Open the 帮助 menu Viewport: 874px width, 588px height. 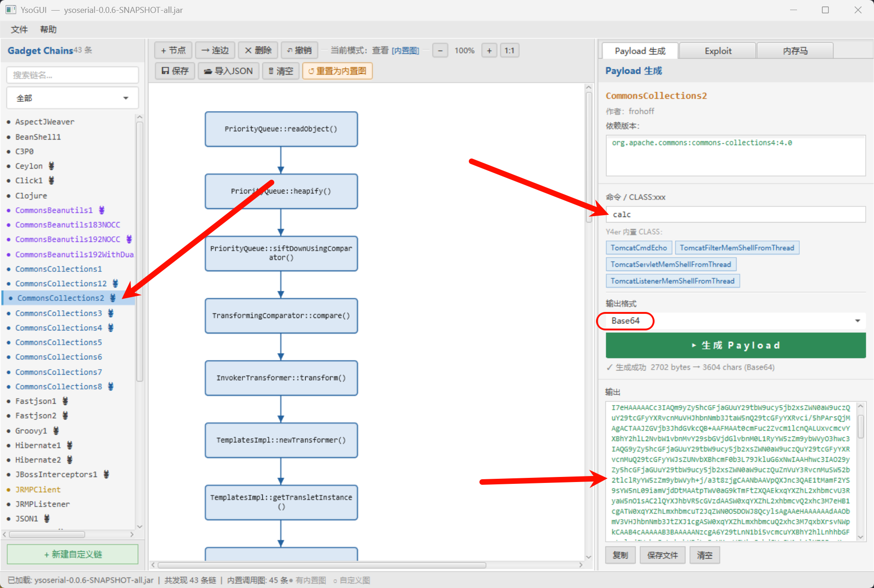point(48,29)
